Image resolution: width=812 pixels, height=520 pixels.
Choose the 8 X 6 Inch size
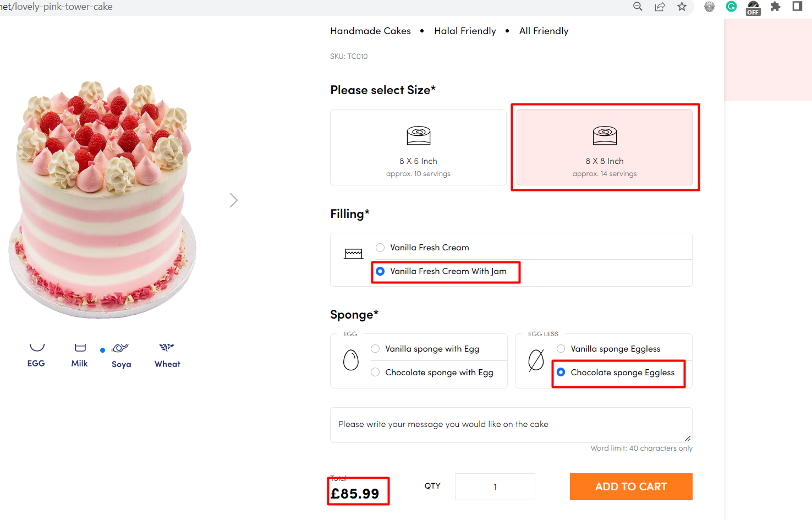(418, 147)
